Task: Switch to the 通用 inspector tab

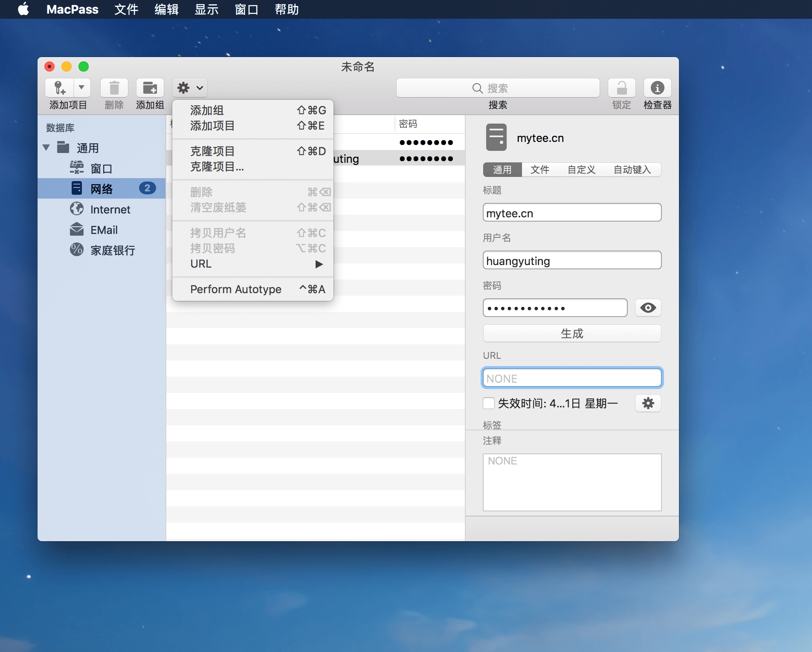Action: click(502, 170)
